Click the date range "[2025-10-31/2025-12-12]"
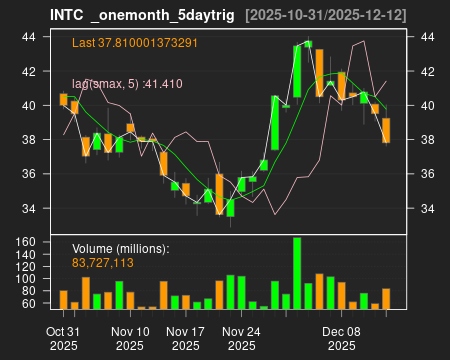 point(326,15)
